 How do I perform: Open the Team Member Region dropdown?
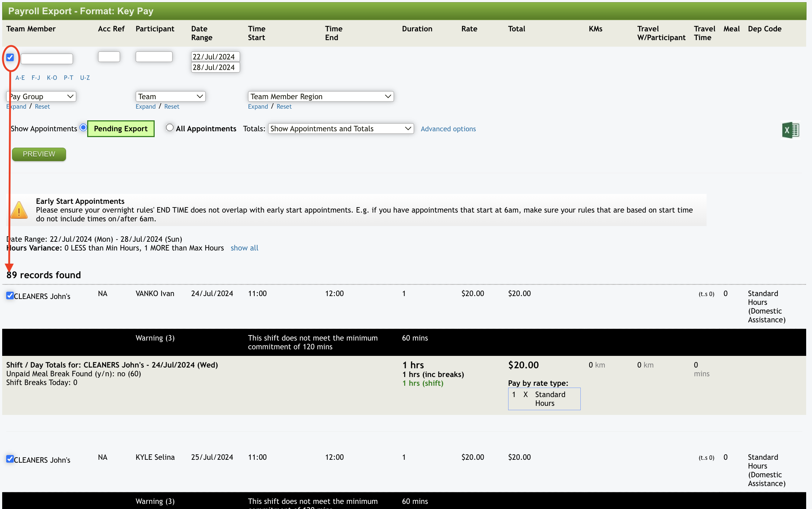tap(321, 96)
